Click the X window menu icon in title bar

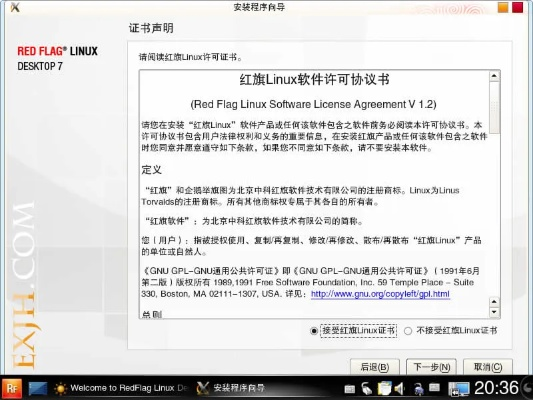tap(15, 7)
